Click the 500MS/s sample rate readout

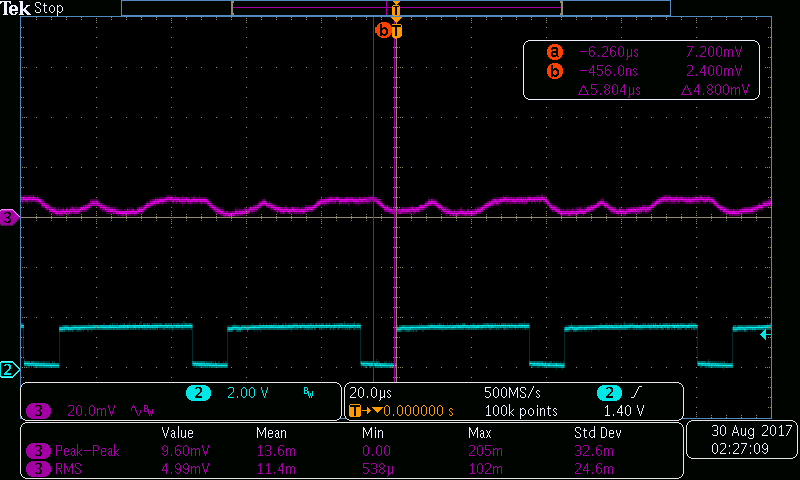click(x=510, y=392)
